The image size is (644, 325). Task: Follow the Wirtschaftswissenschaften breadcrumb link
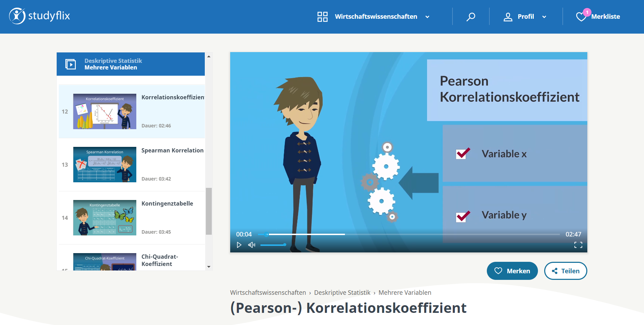268,293
